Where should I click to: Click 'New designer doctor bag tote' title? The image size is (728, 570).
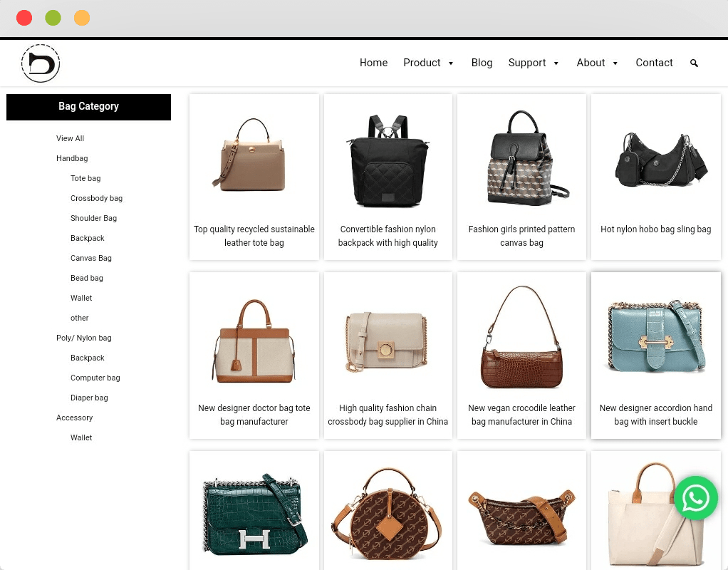point(254,415)
